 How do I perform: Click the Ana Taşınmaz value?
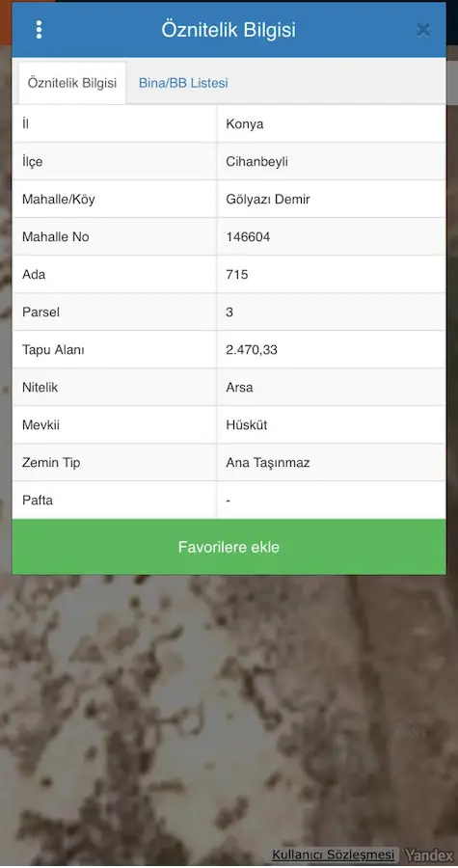coord(268,463)
